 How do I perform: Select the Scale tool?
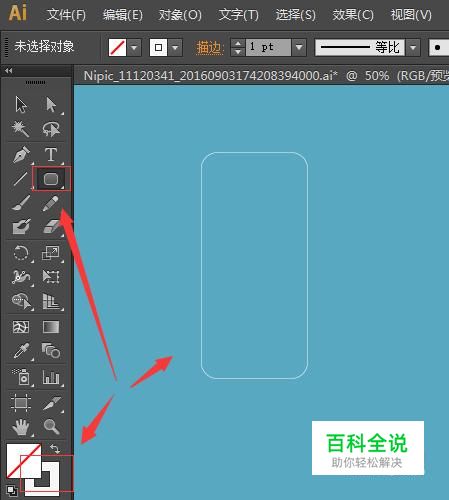pyautogui.click(x=51, y=253)
